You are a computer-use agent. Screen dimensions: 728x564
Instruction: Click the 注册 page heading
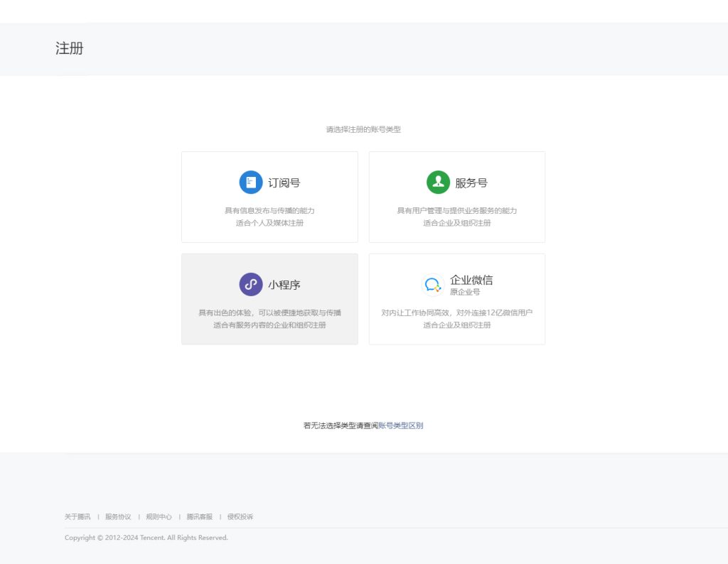pos(70,48)
